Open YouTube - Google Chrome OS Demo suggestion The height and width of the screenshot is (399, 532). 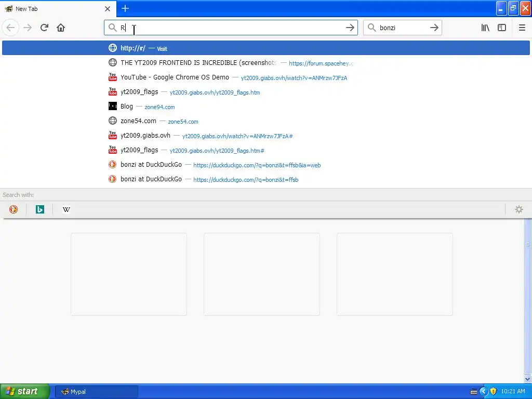pyautogui.click(x=265, y=77)
